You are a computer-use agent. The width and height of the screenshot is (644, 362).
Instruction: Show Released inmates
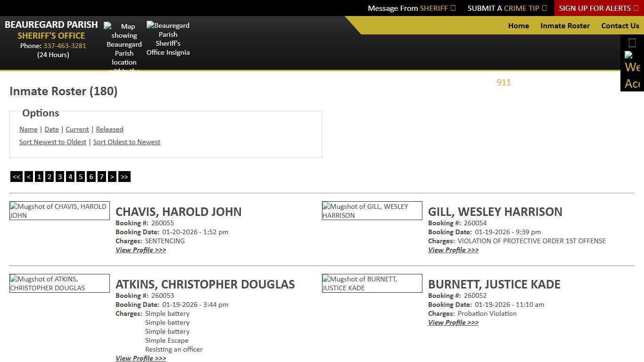point(109,129)
